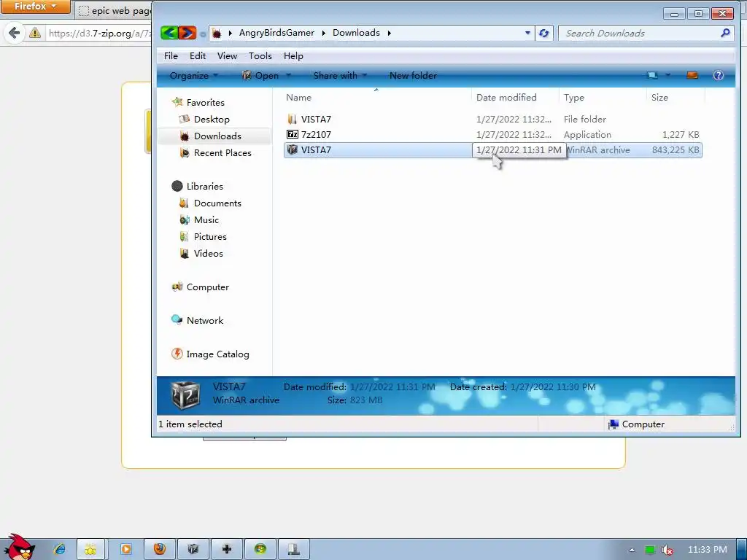Open the view options dropdown arrow
Screen dimensions: 747x560
click(x=667, y=75)
